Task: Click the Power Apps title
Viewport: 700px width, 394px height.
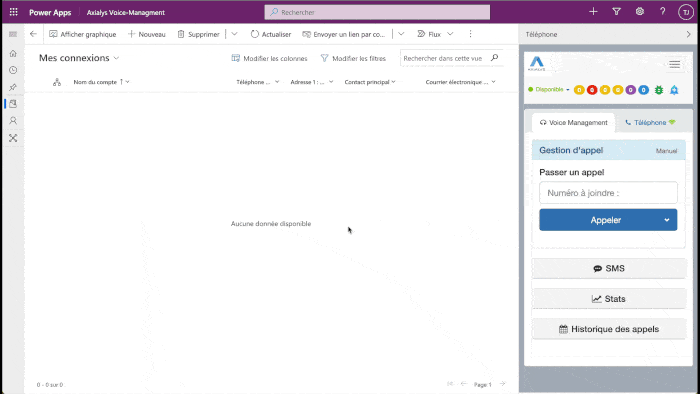Action: point(50,12)
